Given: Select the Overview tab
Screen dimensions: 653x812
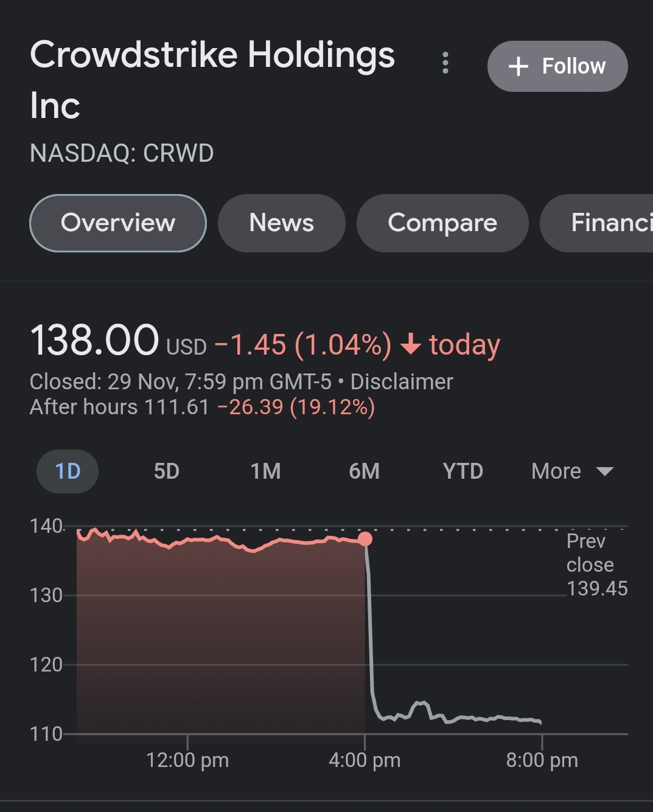Looking at the screenshot, I should coord(118,223).
